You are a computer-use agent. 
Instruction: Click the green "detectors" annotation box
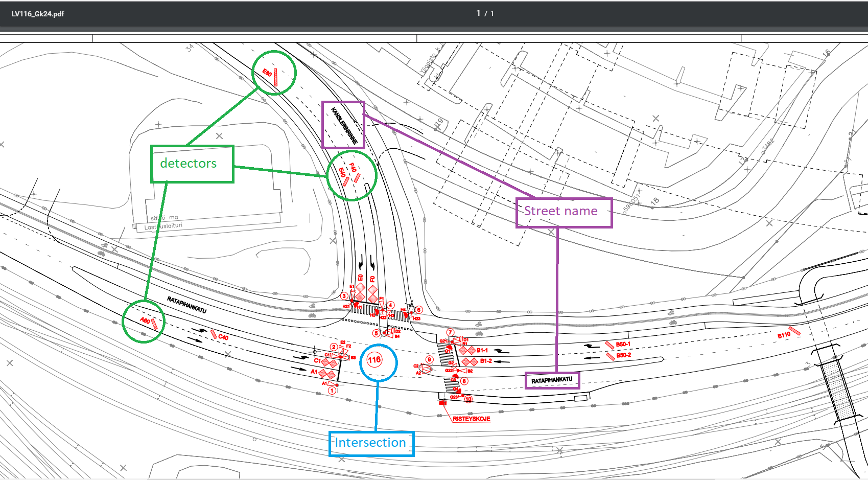click(192, 164)
